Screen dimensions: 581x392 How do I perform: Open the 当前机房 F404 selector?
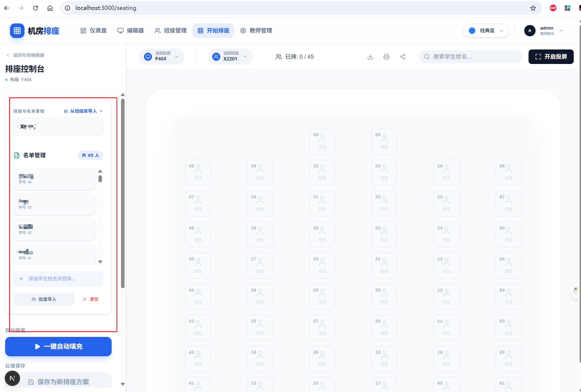coord(161,56)
